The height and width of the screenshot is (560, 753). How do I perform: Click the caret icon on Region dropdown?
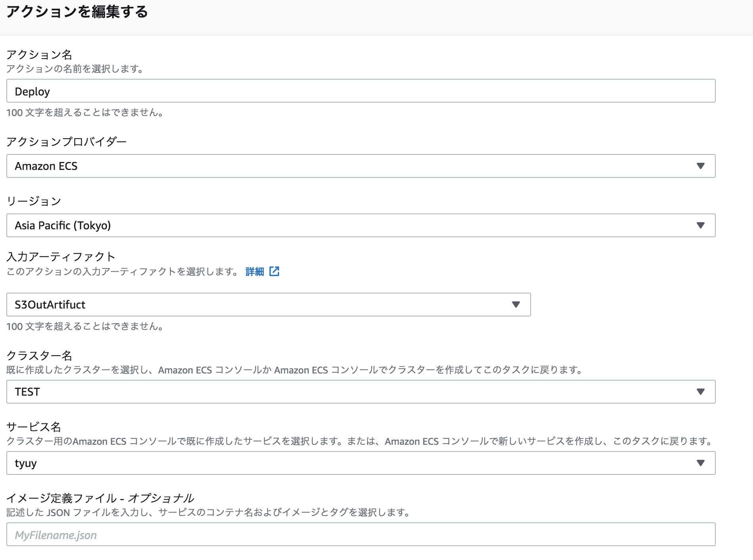coord(701,225)
